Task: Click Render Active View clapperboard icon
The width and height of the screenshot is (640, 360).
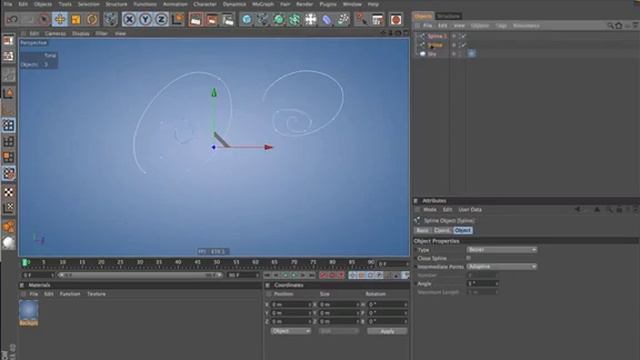Action: tap(196, 19)
